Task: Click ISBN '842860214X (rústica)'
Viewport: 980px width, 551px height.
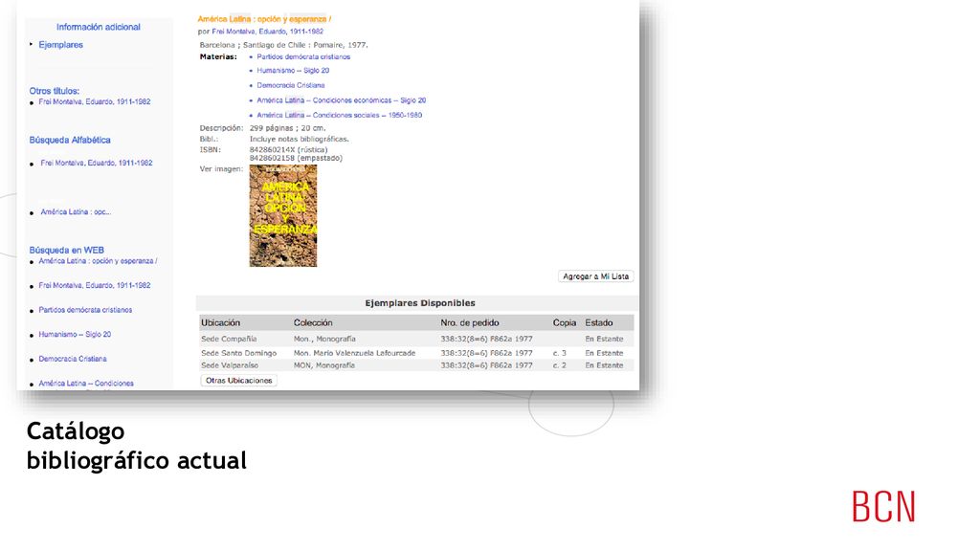Action: point(288,150)
